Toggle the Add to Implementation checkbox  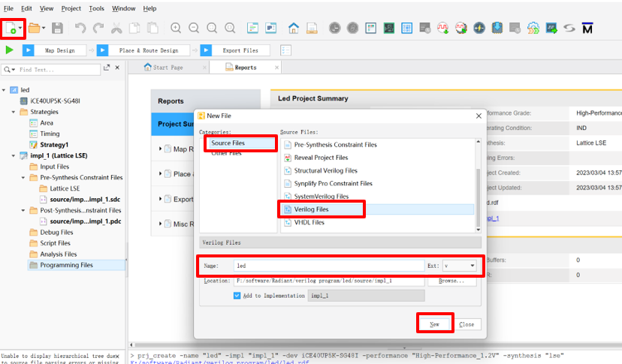click(237, 296)
